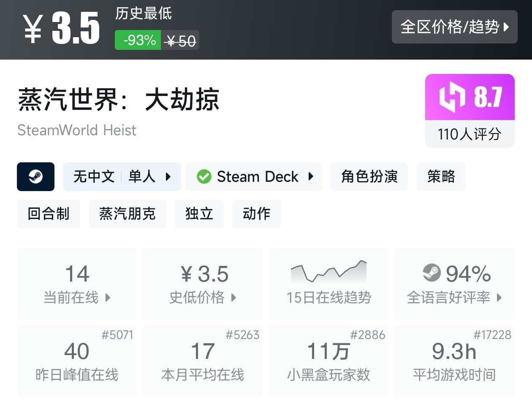Open 全语言好评率 review rate details

tap(454, 284)
